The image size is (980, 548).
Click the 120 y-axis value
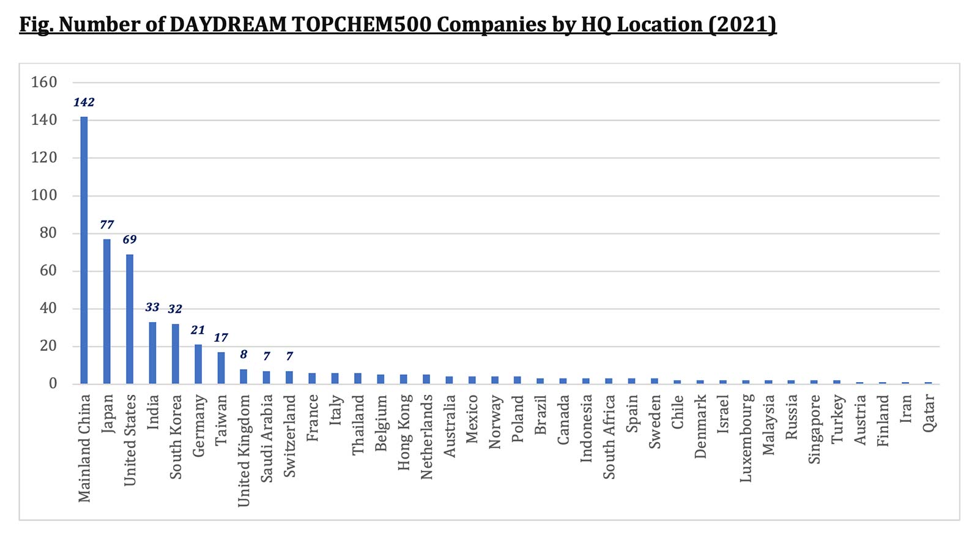(44, 157)
